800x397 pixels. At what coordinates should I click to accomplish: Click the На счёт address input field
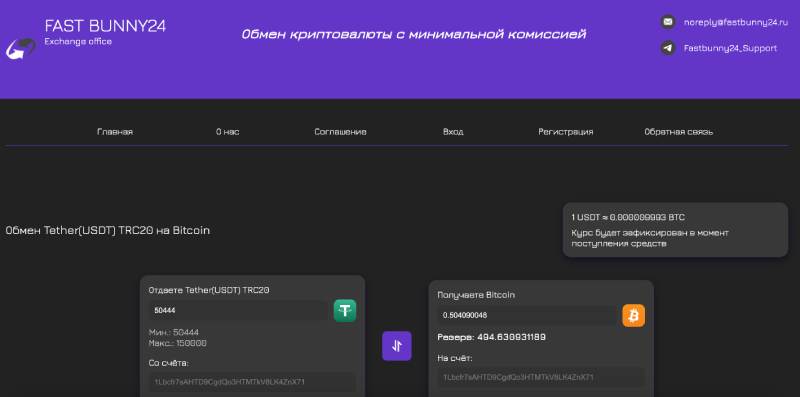pos(541,377)
